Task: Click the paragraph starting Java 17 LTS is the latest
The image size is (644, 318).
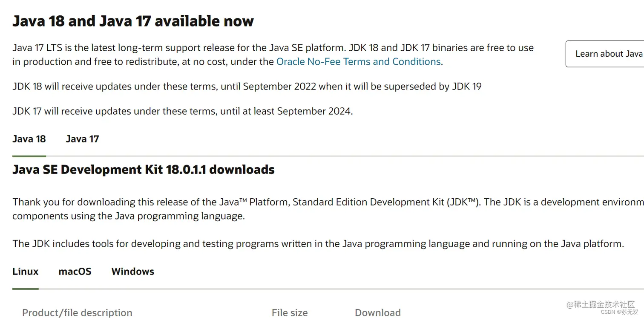Action: coord(273,55)
